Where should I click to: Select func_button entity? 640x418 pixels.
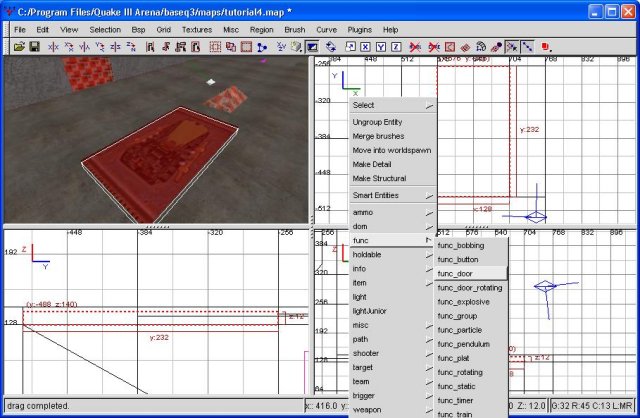[471, 260]
